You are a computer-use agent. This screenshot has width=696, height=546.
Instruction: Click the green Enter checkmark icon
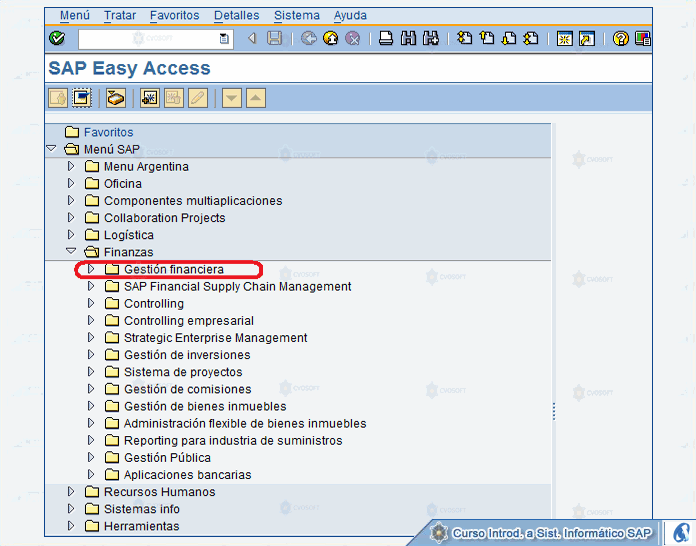[x=57, y=39]
